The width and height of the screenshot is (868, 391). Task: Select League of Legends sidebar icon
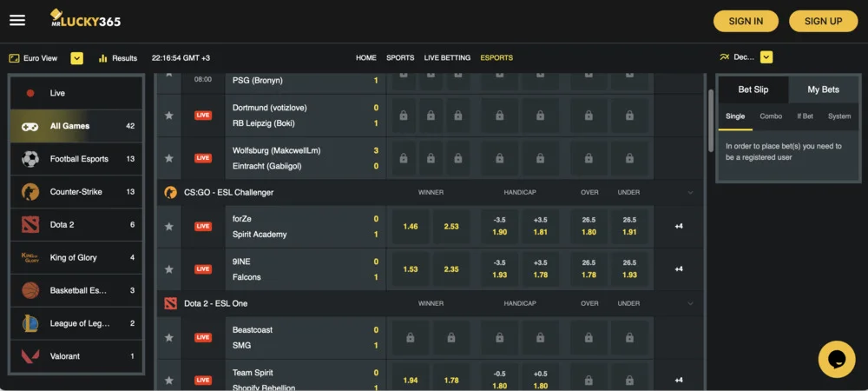click(30, 323)
